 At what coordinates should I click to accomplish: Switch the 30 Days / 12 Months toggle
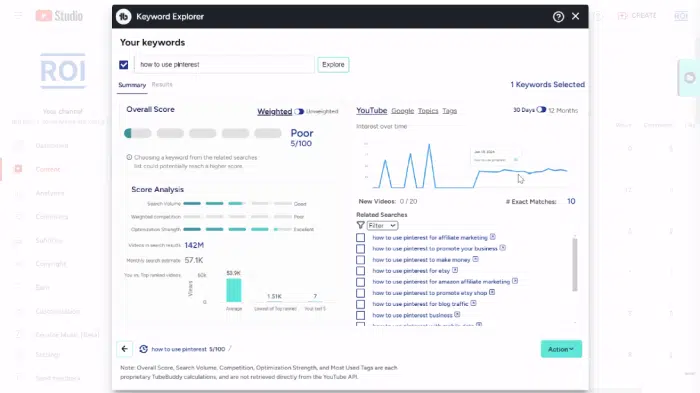click(x=541, y=110)
